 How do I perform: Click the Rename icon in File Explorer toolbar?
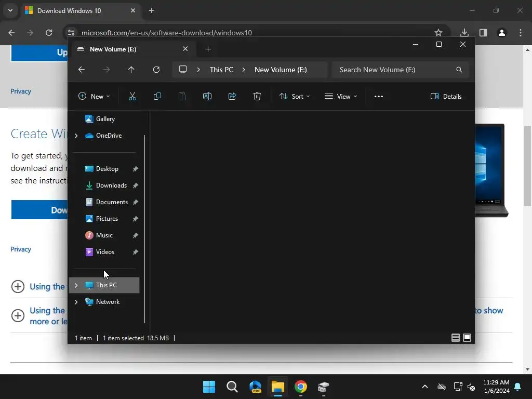coord(207,96)
